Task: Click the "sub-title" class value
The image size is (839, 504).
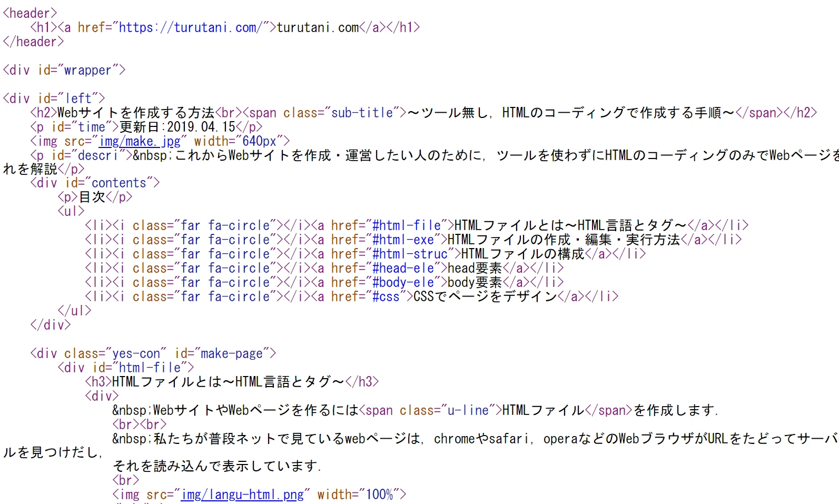Action: [362, 113]
